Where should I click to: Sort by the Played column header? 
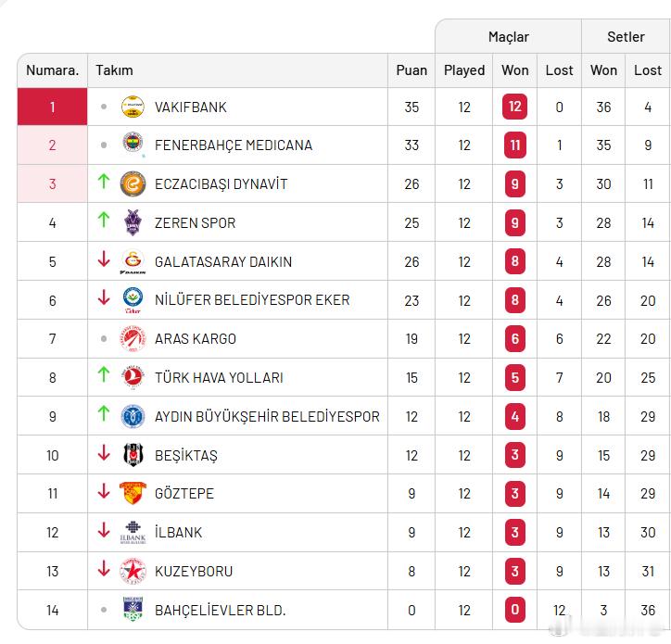point(464,69)
